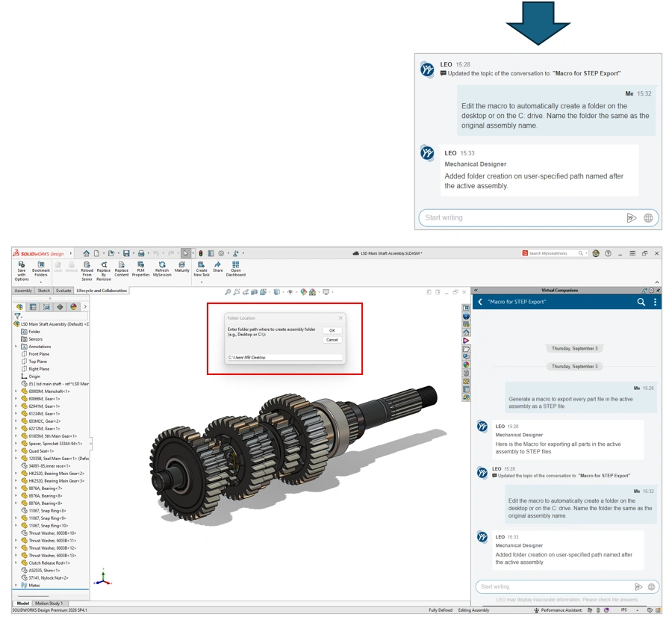
Task: Click the Zoom to Fit icon in view toolbar
Action: point(228,292)
